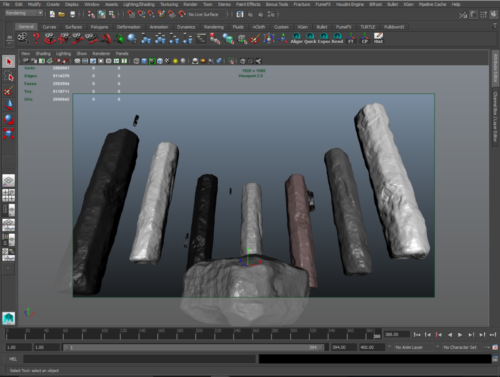
Task: Click the play forwards button
Action: [x=460, y=335]
